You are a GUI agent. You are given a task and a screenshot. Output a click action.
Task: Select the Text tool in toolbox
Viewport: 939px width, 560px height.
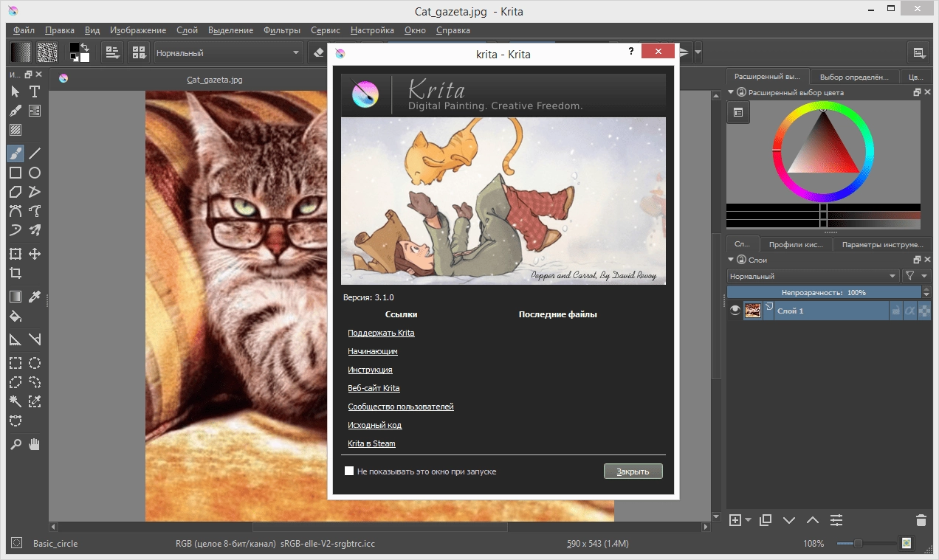pos(35,91)
